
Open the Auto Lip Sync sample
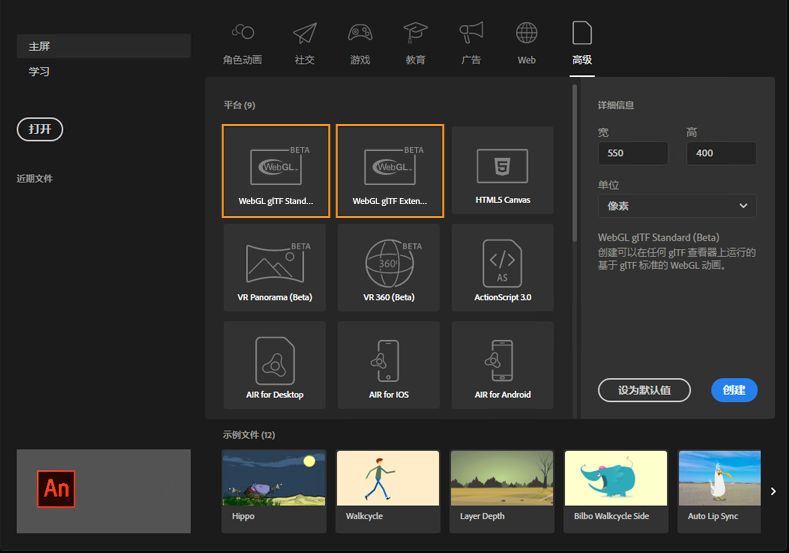[720, 491]
